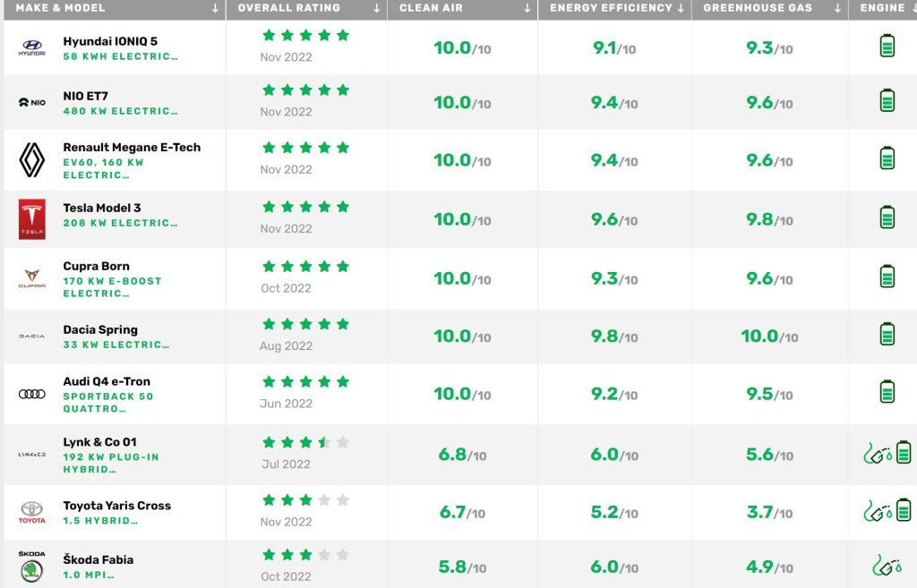Image resolution: width=917 pixels, height=588 pixels.
Task: Click the Hyundai logo
Action: coord(31,48)
